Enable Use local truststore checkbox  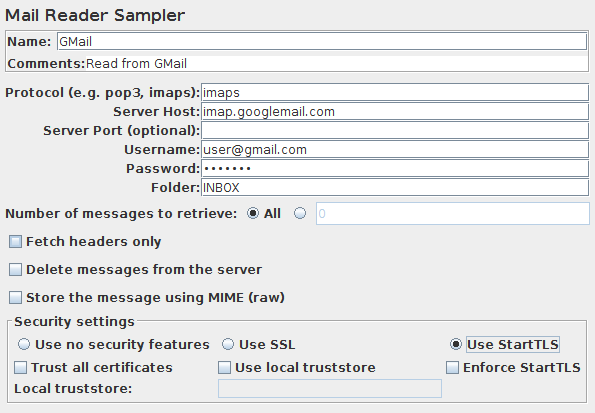point(224,367)
